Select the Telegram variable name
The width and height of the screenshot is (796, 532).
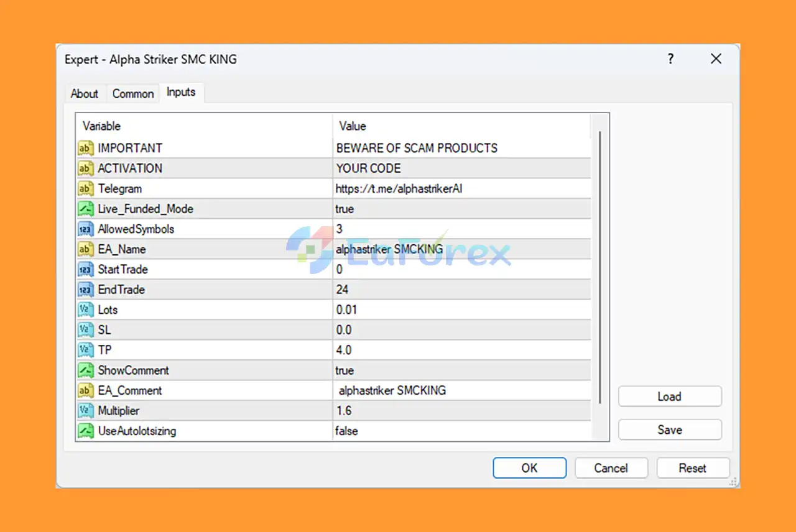120,188
